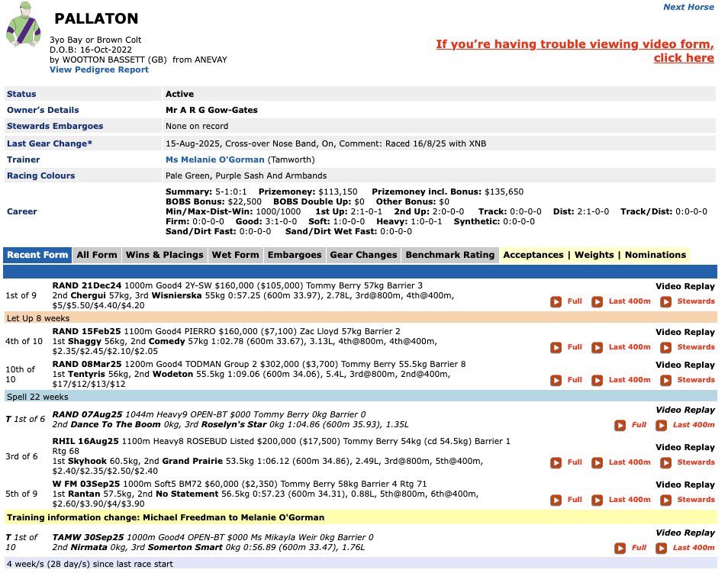The height and width of the screenshot is (573, 728).
Task: Play Last 400m icon for W FM 03Sep25
Action: 597,500
